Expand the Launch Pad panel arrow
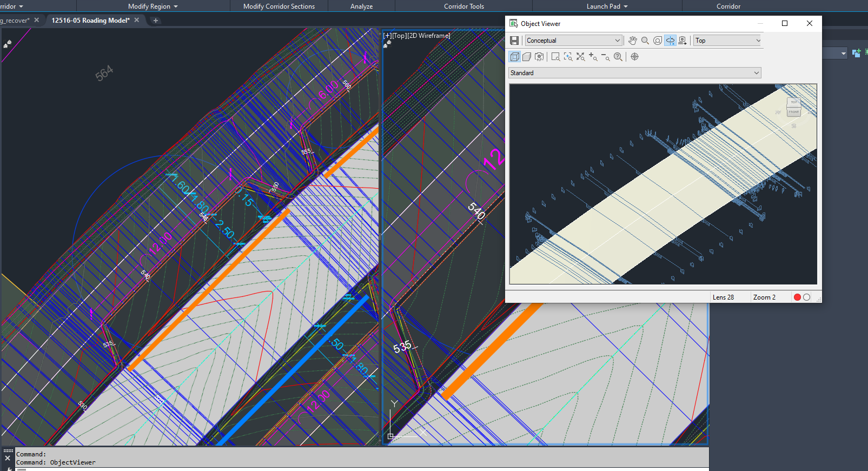Viewport: 868px width, 471px height. [626, 6]
